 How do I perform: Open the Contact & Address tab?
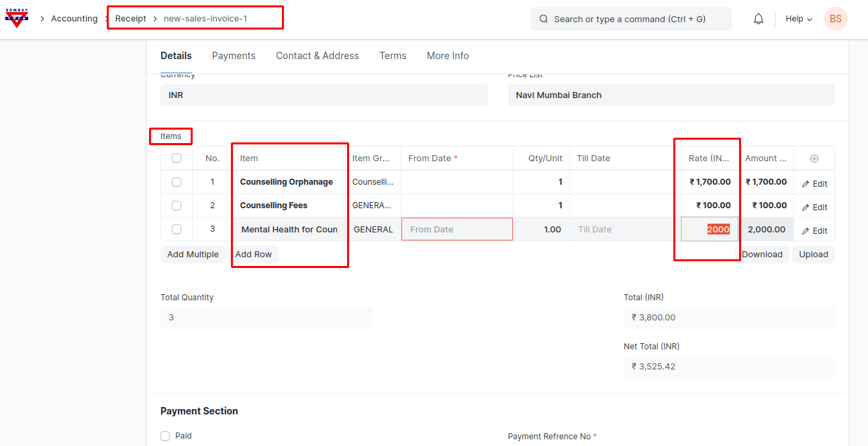[x=318, y=56]
